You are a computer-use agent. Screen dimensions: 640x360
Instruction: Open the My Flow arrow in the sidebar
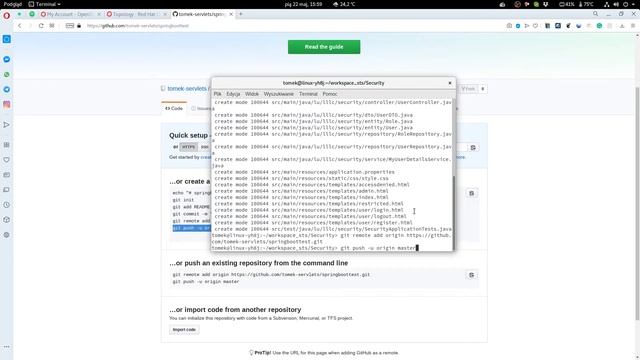[x=7, y=124]
